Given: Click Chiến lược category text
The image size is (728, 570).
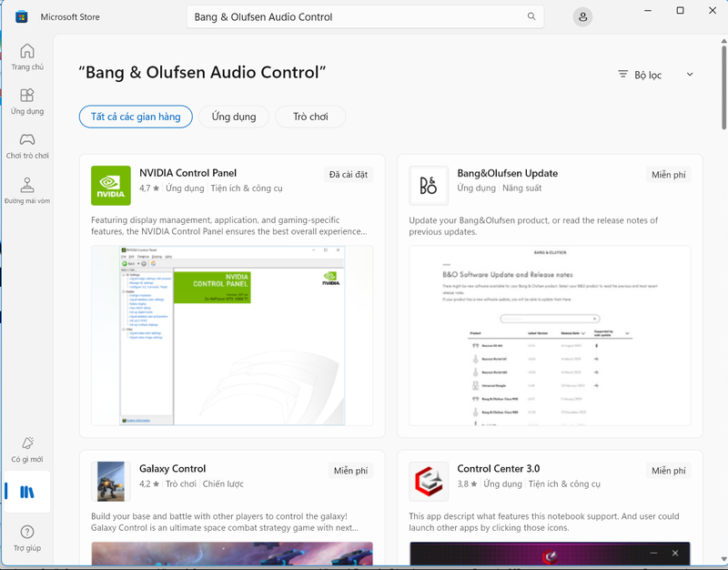Looking at the screenshot, I should [x=223, y=484].
